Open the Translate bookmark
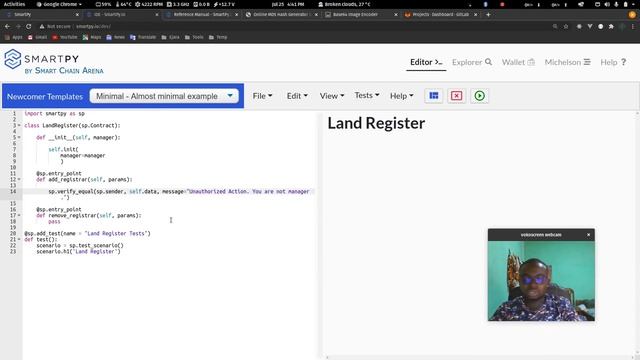 [x=143, y=37]
